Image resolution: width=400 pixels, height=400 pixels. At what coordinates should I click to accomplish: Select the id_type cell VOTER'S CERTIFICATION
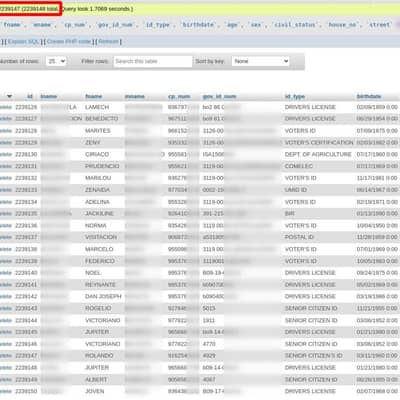pos(319,143)
